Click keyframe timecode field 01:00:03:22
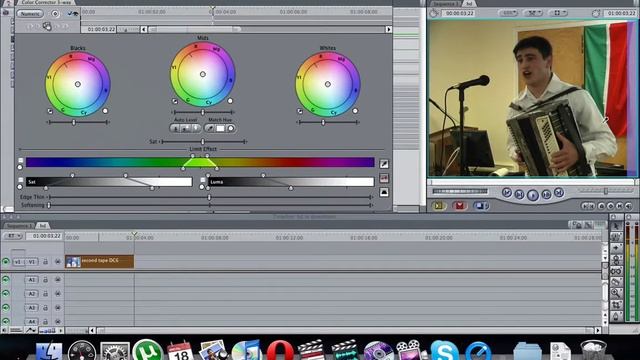Screen dimensions: 640x360 click(x=98, y=29)
